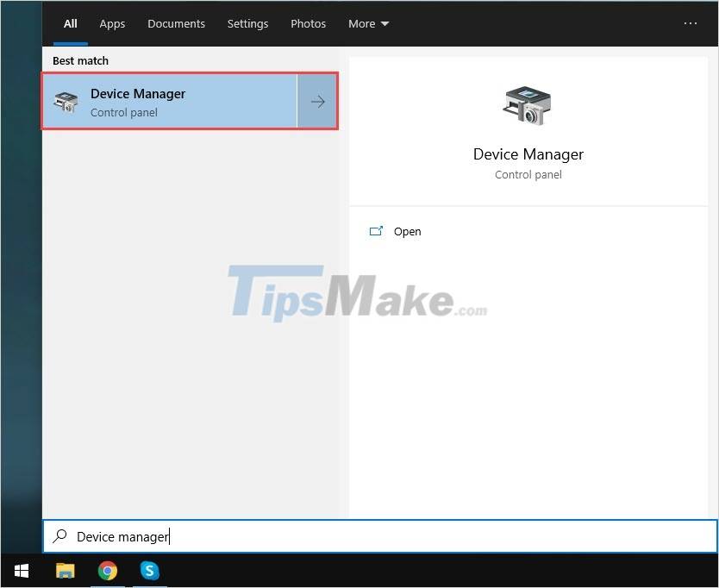This screenshot has height=588, width=719.
Task: Launch File Explorer from the taskbar
Action: (x=65, y=571)
